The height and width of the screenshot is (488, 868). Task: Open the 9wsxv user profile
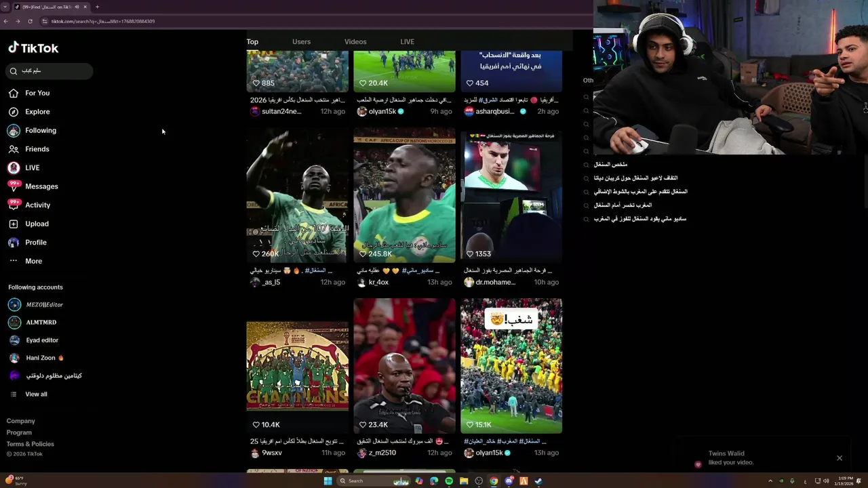(267, 453)
